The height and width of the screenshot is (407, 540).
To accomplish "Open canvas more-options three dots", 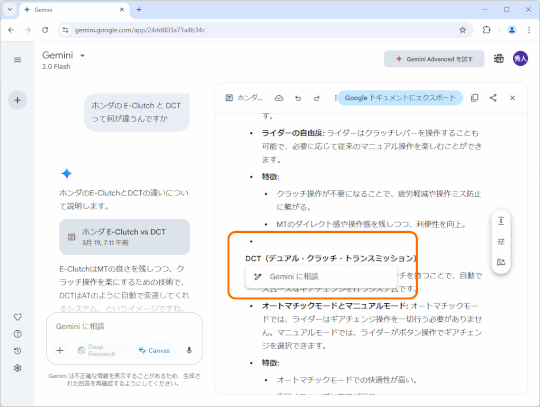I will point(335,98).
